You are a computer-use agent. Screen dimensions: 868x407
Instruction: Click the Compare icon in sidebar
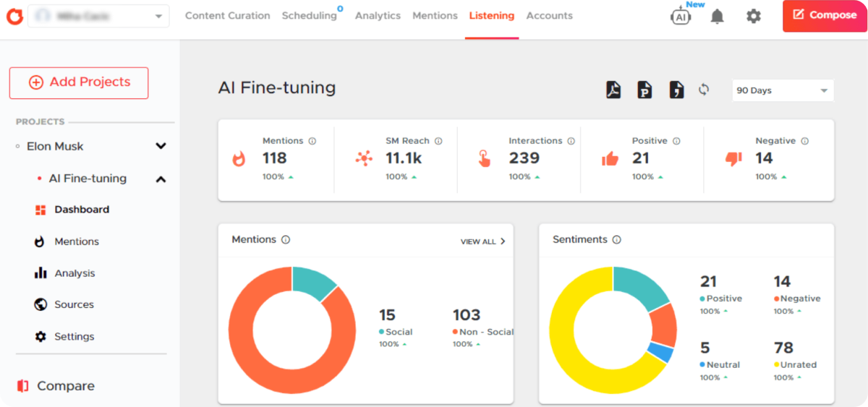pyautogui.click(x=23, y=386)
